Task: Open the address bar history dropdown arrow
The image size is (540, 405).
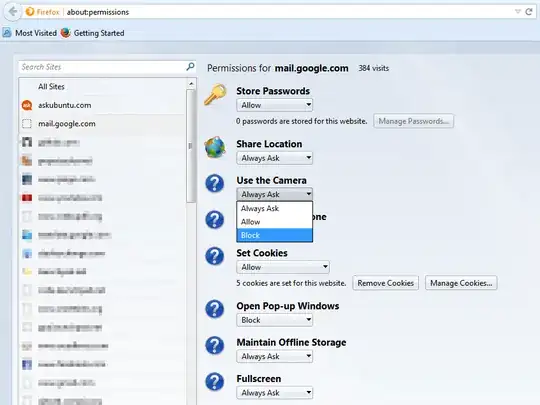Action: 517,12
